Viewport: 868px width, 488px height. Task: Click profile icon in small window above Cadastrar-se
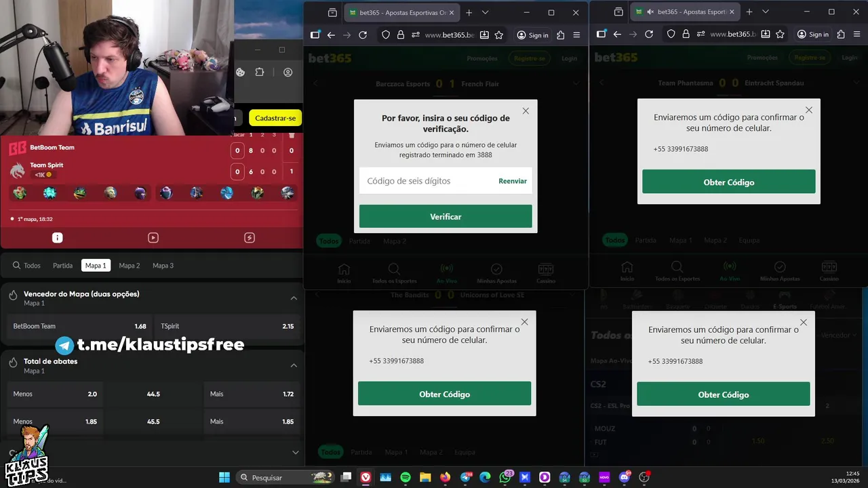[288, 73]
